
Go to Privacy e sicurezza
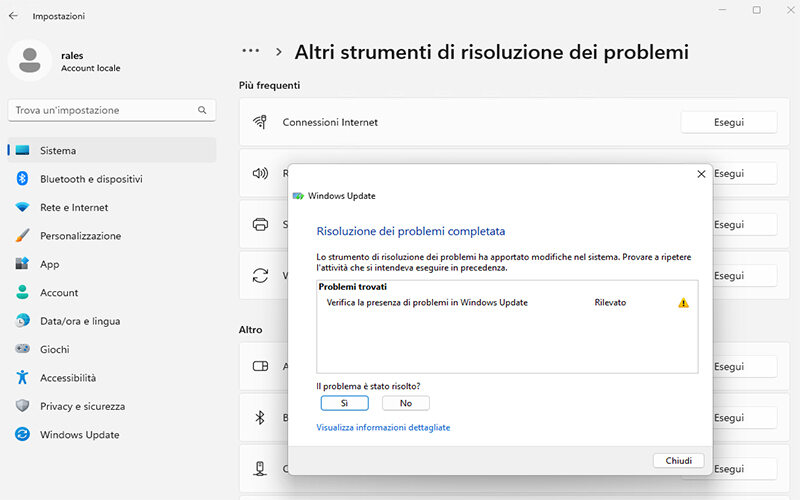pyautogui.click(x=112, y=406)
